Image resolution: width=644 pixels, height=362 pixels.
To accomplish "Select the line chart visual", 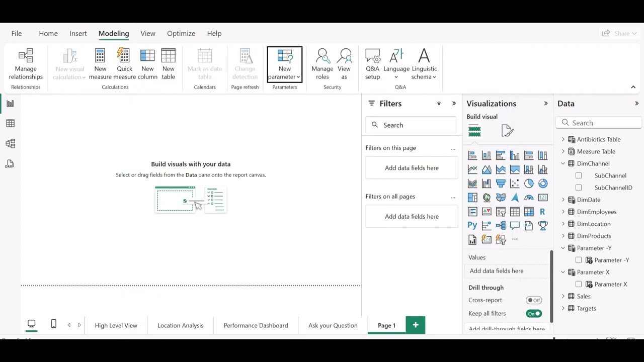I will pos(472,169).
